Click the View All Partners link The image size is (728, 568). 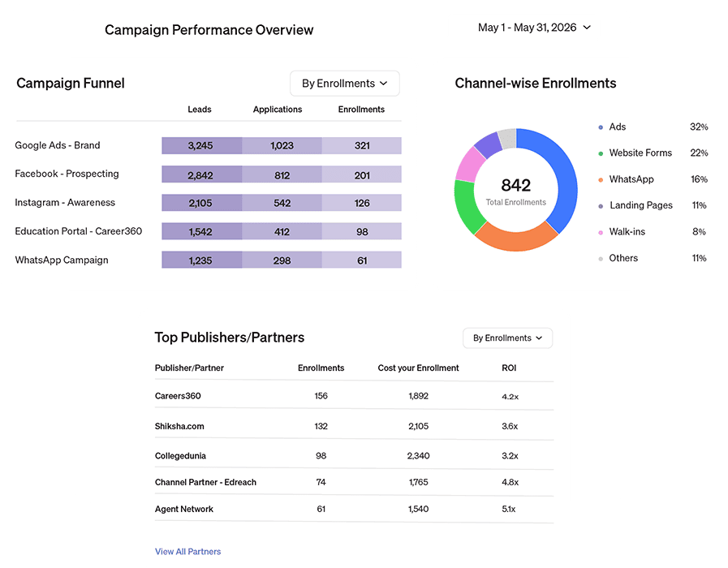(187, 551)
